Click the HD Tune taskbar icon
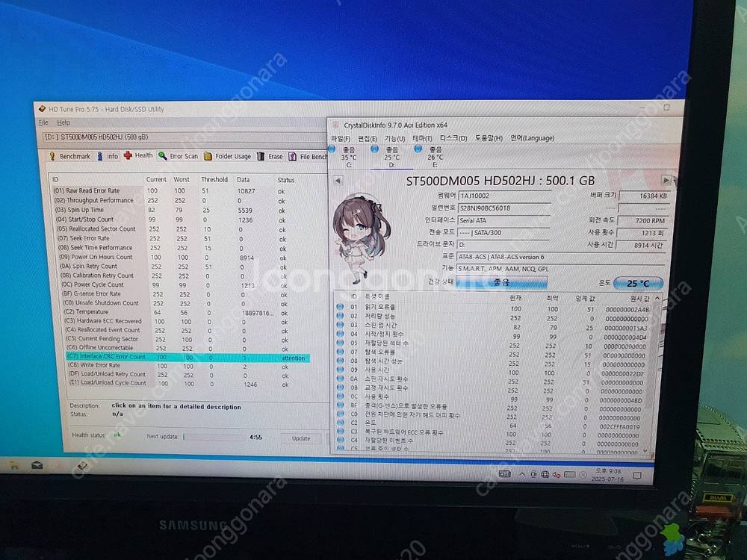The width and height of the screenshot is (747, 560). click(82, 465)
